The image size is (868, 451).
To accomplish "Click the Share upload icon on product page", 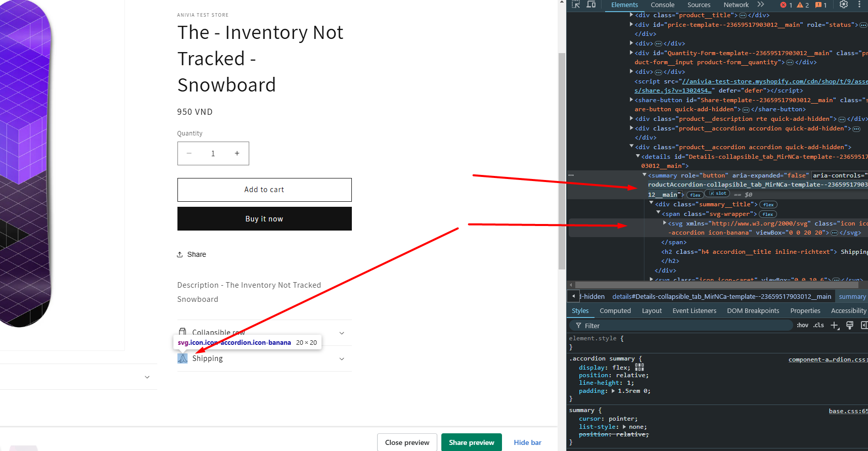I will 180,254.
